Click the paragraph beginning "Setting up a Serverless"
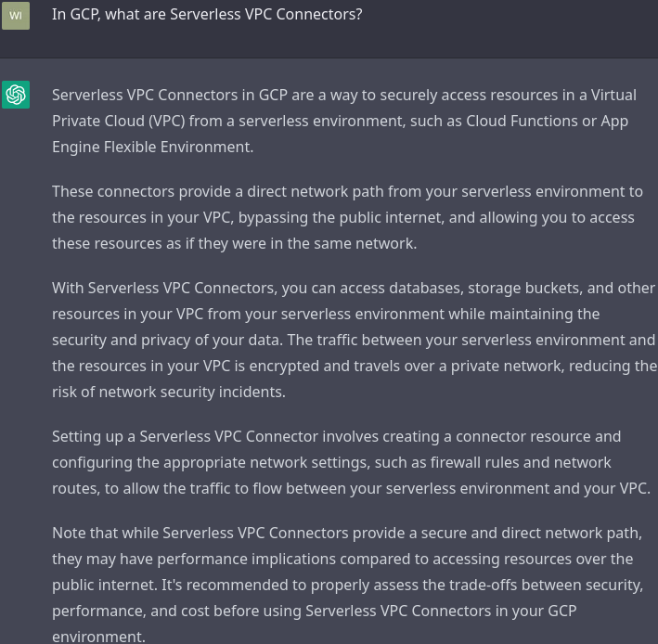The image size is (658, 644). click(351, 462)
